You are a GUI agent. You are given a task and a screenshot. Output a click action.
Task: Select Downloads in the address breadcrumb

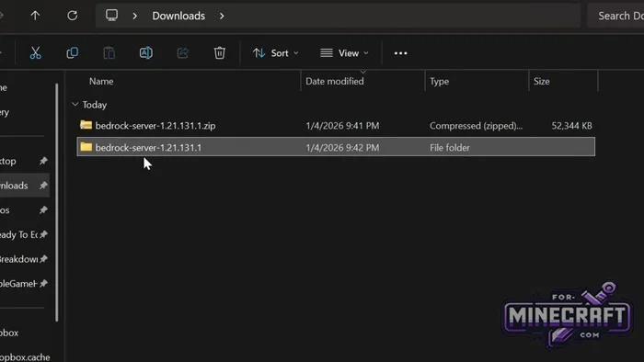178,16
